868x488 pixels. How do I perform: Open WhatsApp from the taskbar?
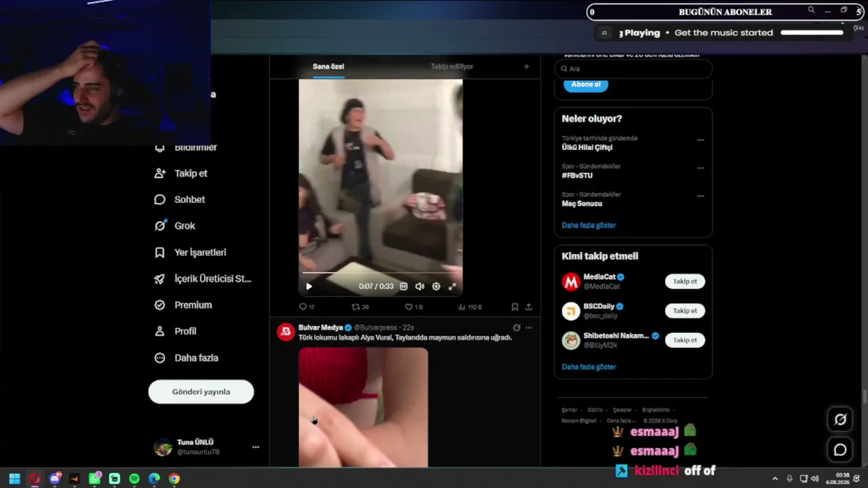pyautogui.click(x=95, y=479)
